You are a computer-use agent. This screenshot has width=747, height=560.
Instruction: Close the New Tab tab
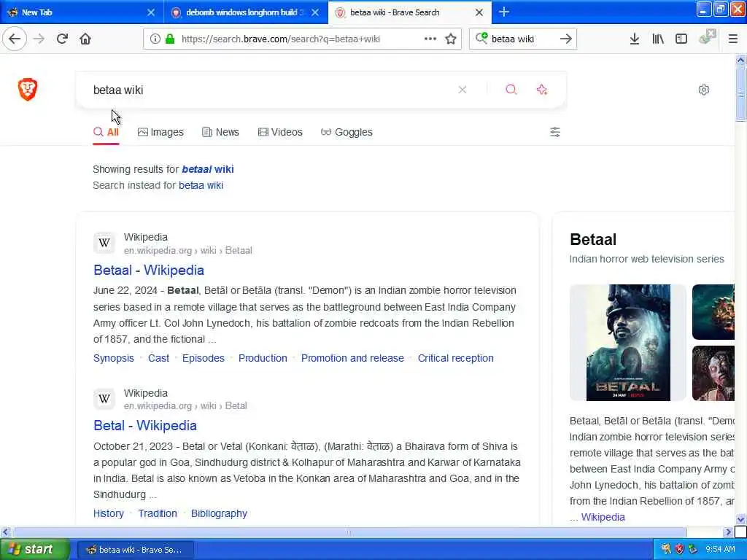[150, 12]
